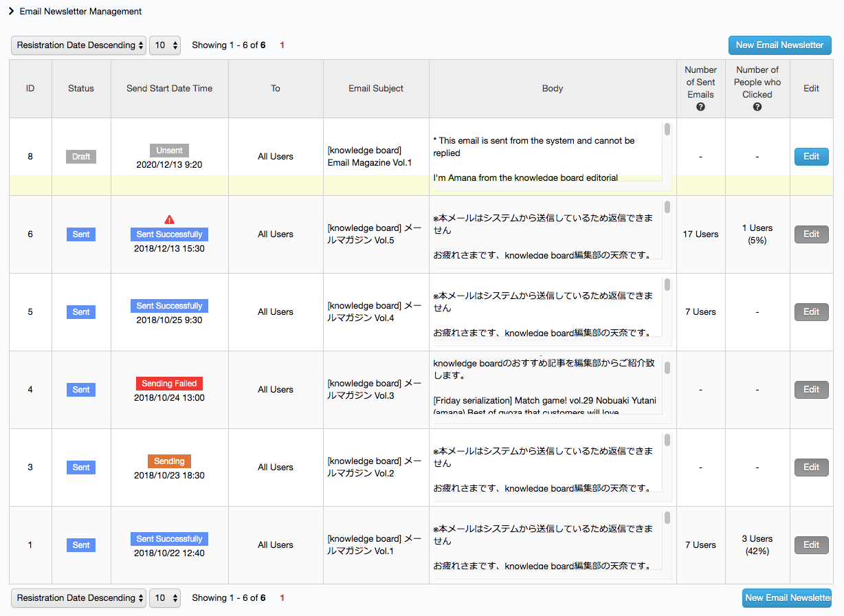The width and height of the screenshot is (844, 616).
Task: Click orange Sending badge on ID 3
Action: (x=169, y=461)
